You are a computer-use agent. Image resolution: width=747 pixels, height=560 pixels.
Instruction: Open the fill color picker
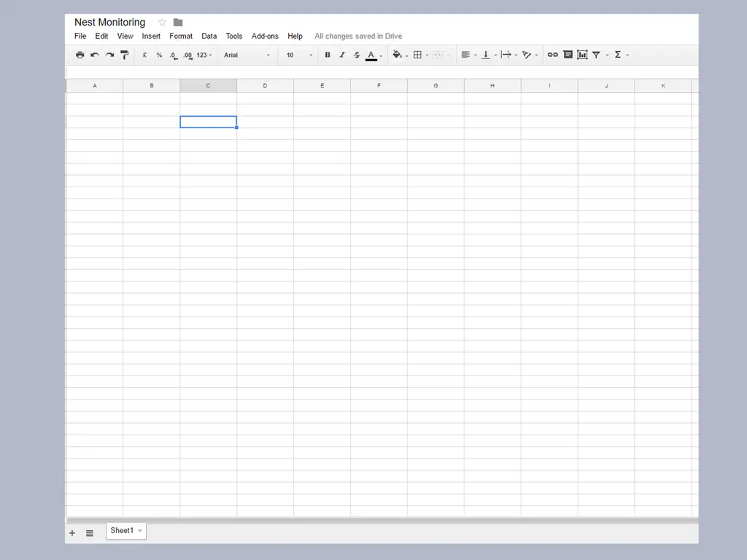(x=397, y=55)
